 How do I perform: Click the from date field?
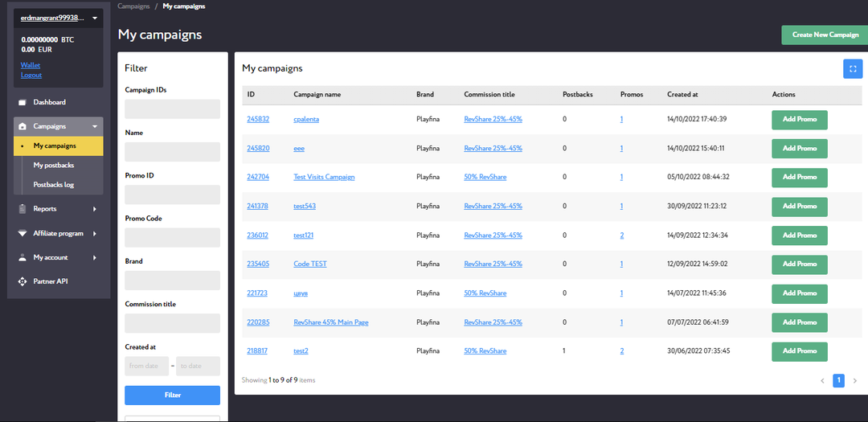click(147, 366)
